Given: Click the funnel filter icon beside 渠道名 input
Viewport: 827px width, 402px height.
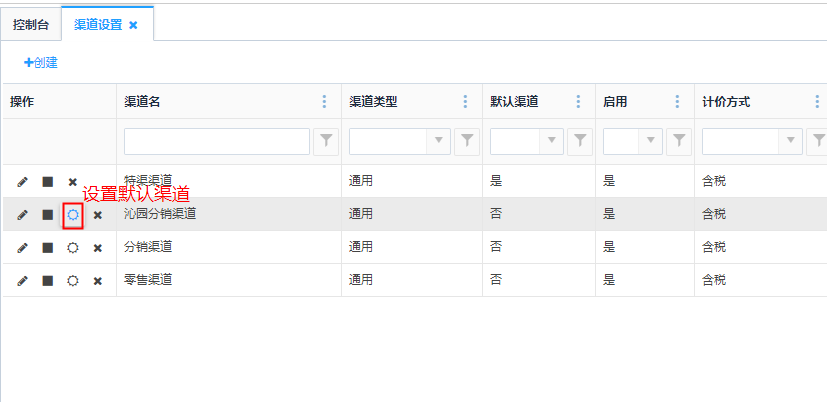Looking at the screenshot, I should (x=326, y=142).
